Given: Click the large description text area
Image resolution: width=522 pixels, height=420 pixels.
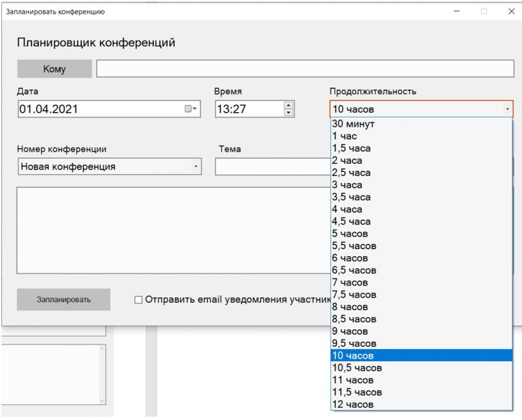Looking at the screenshot, I should pos(174,230).
